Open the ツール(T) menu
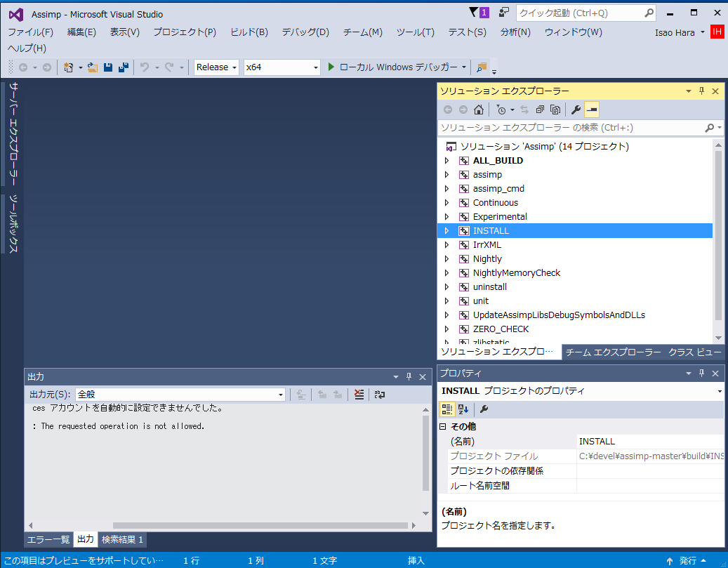This screenshot has height=568, width=728. pos(416,32)
